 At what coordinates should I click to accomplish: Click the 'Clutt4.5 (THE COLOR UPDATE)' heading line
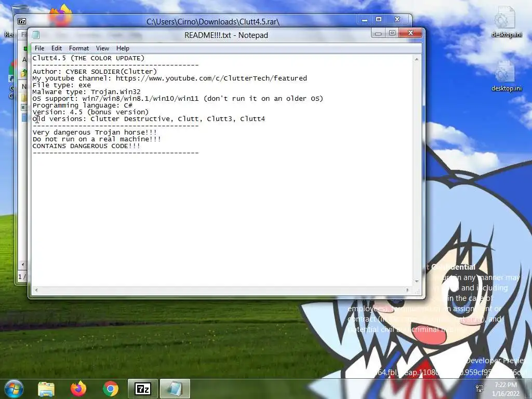click(88, 58)
